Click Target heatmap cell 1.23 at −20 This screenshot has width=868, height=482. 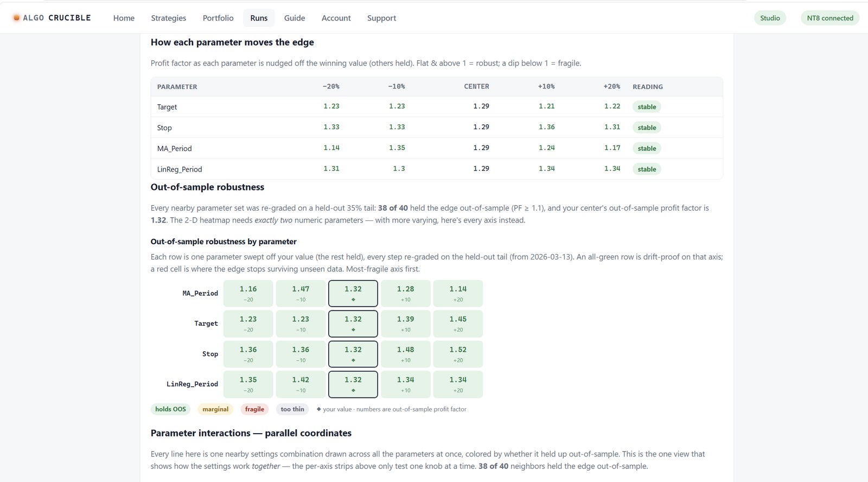(248, 324)
